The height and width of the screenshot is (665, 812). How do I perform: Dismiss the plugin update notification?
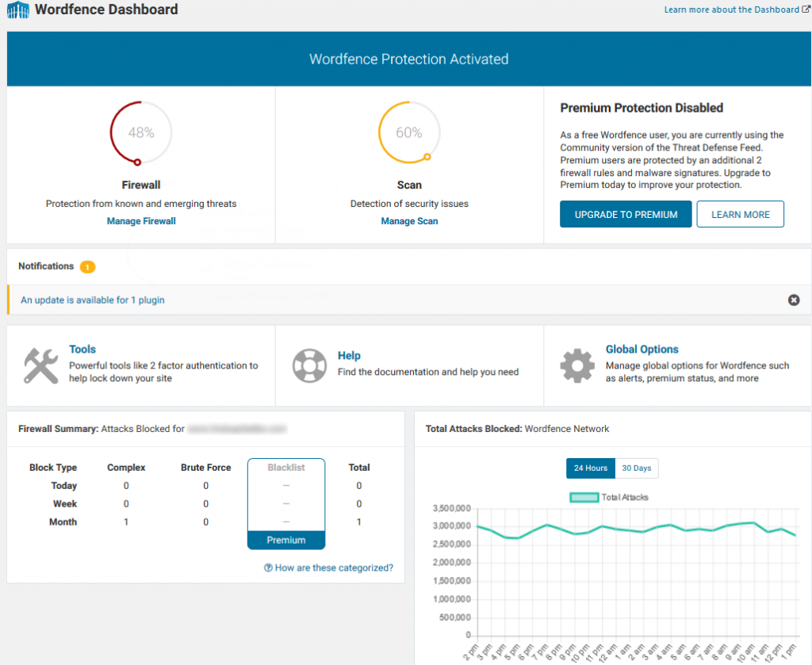[793, 300]
